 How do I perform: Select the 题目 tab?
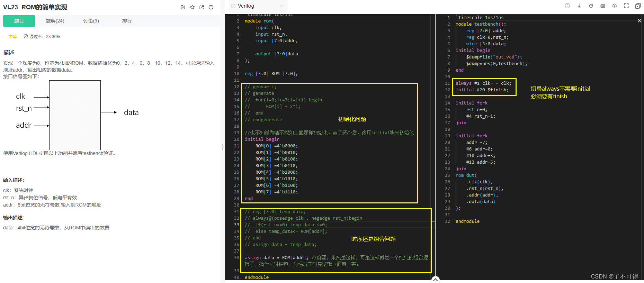[x=19, y=21]
